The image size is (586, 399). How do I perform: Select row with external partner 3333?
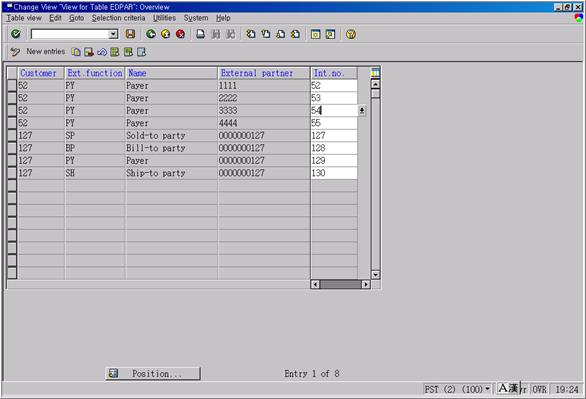point(12,110)
